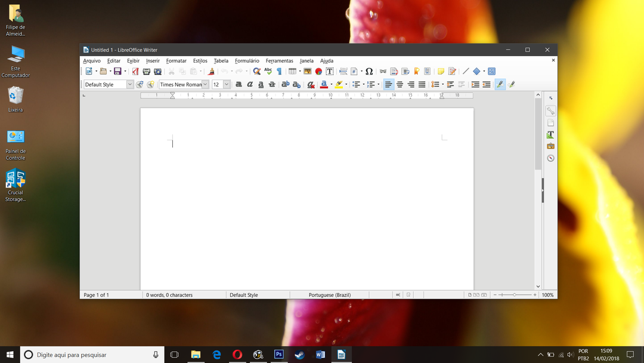Image resolution: width=644 pixels, height=363 pixels.
Task: Toggle formatting marks visibility
Action: [x=278, y=71]
